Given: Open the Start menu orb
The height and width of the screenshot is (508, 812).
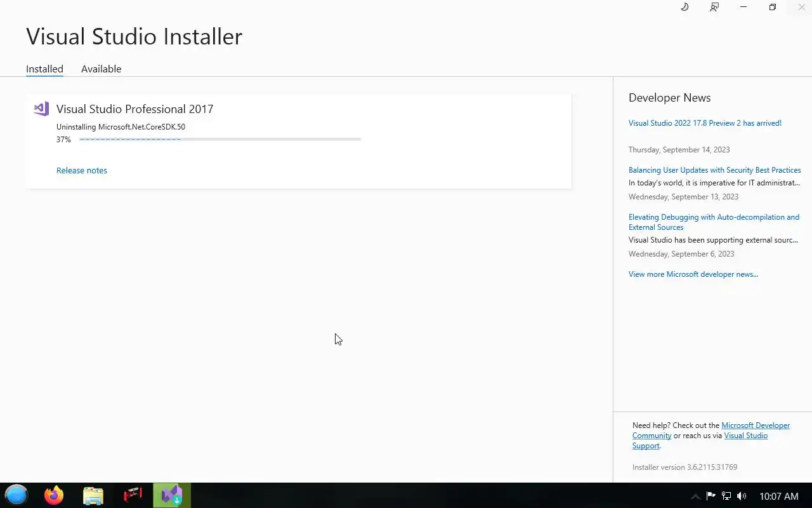Looking at the screenshot, I should click(16, 495).
